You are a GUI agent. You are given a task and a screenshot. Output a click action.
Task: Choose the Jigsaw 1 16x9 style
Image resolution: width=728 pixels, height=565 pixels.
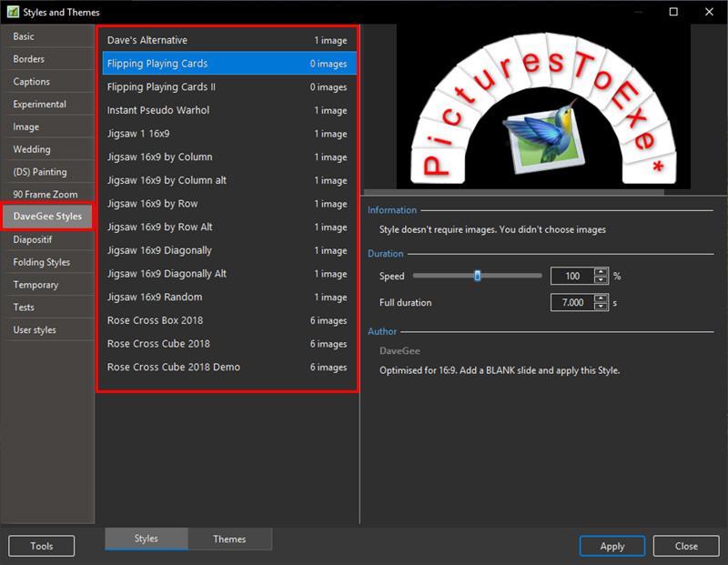(x=229, y=134)
